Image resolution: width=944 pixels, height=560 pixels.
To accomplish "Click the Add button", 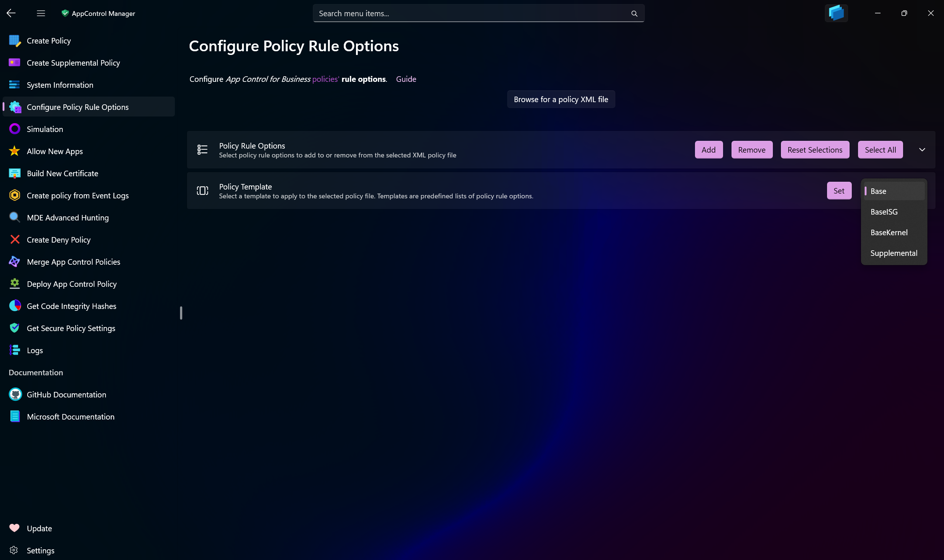I will (709, 150).
